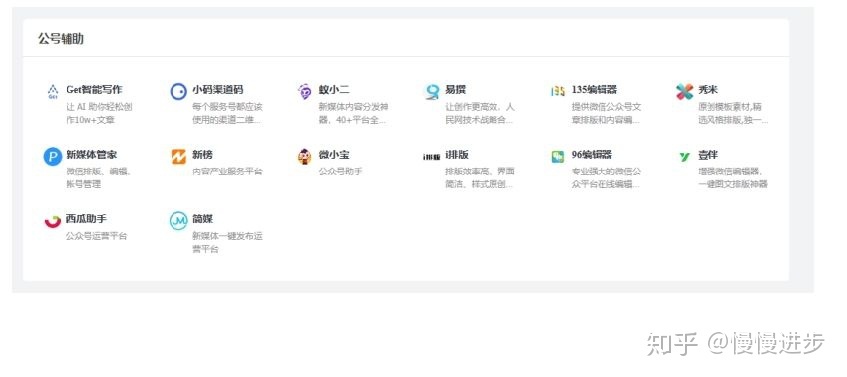Click the 新榜 orange icon
This screenshot has height=377, width=847.
pyautogui.click(x=179, y=157)
